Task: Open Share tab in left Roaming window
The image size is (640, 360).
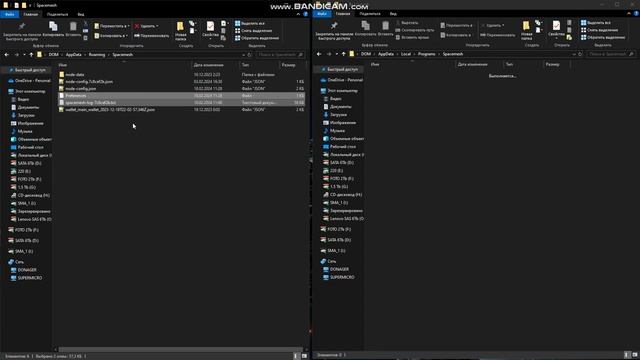Action: point(58,14)
